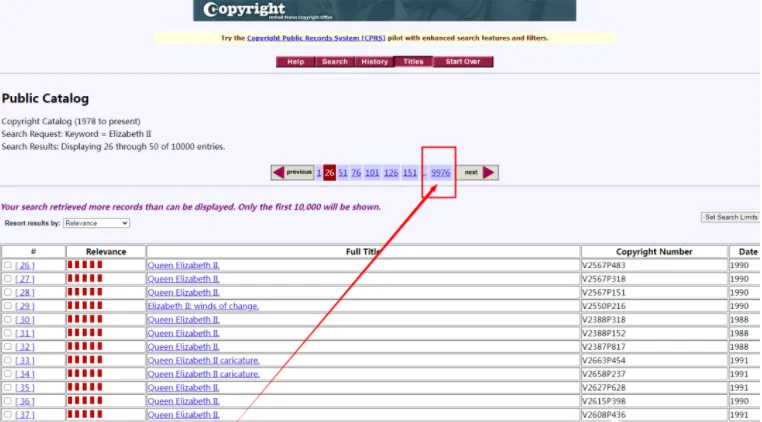
Task: Click the Copyright Office logo banner
Action: [384, 10]
